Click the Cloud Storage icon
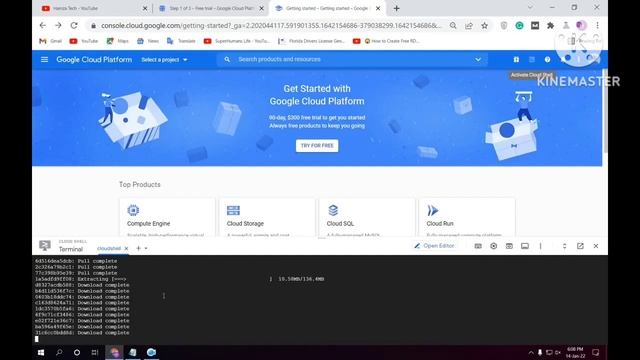Screen dimensions: 640x360 (233, 210)
